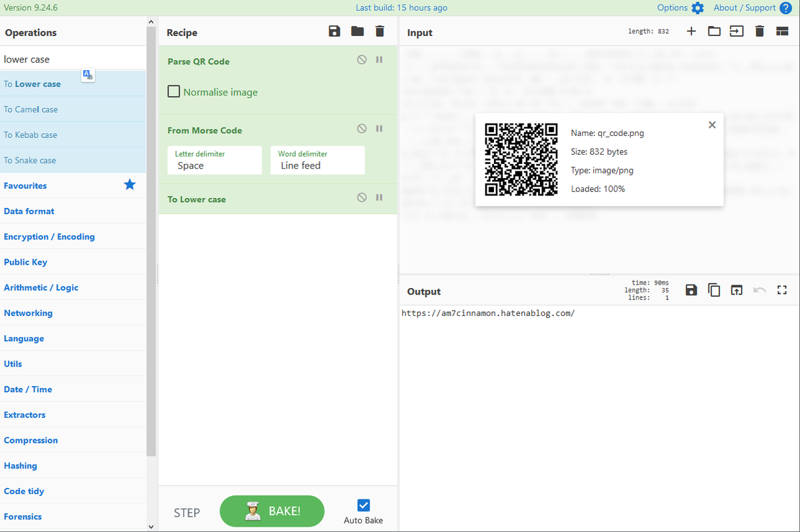Viewport: 800px width, 532px height.
Task: Click the STEP button
Action: point(187,512)
